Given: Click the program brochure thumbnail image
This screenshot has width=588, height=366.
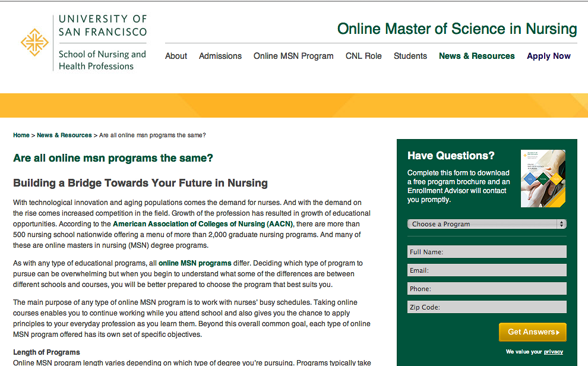Looking at the screenshot, I should point(543,178).
